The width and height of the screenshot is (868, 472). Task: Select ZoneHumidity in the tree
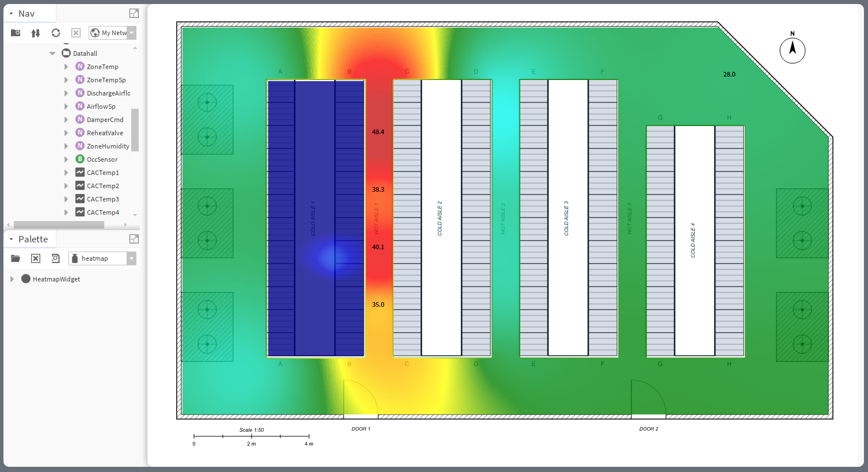108,146
